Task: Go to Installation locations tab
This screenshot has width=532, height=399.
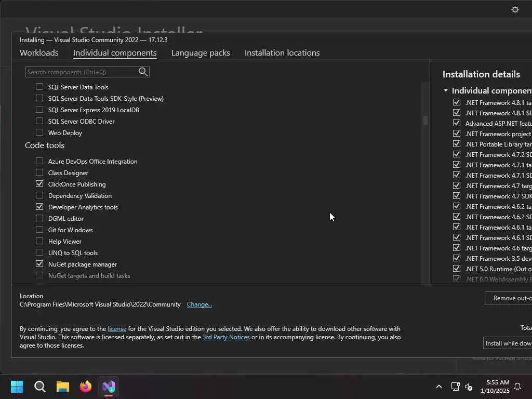Action: (x=282, y=53)
